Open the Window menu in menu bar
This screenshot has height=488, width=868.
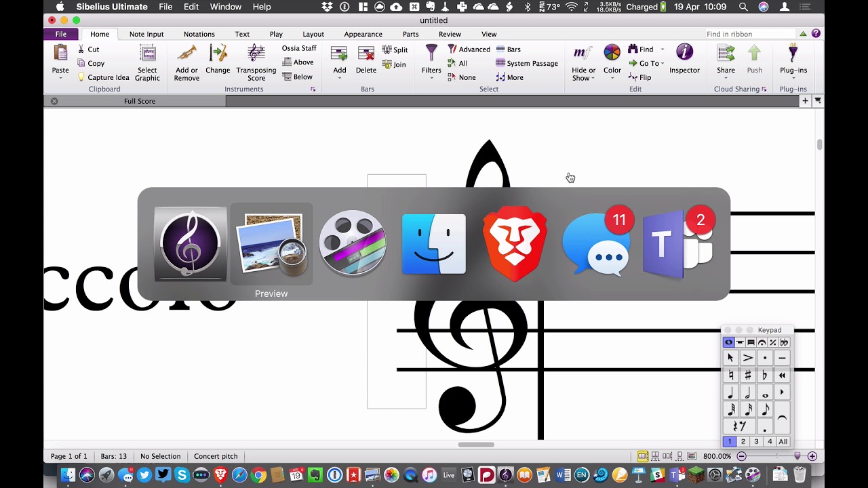click(226, 7)
